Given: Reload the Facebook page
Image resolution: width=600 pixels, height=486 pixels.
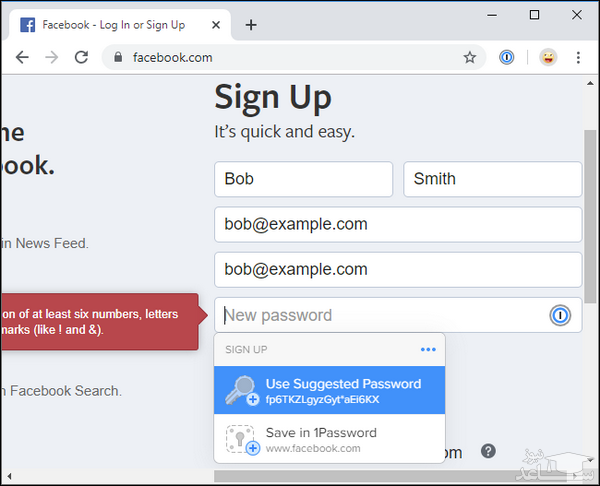Looking at the screenshot, I should click(82, 58).
